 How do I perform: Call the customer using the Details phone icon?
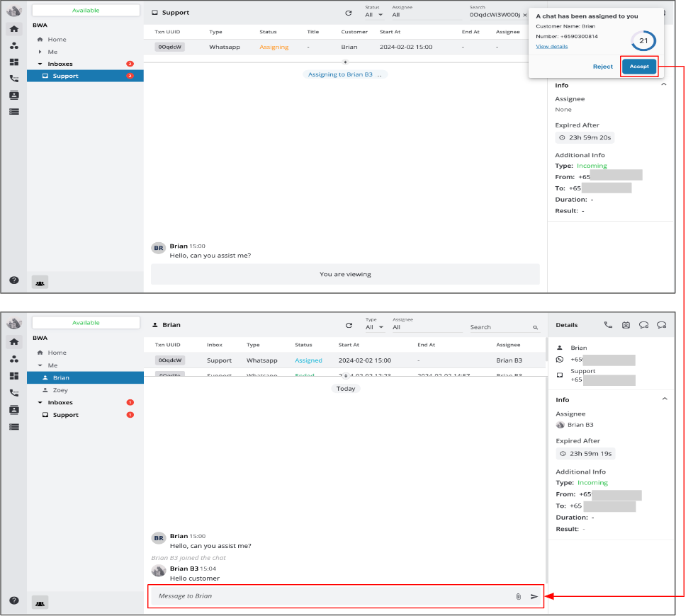click(608, 325)
